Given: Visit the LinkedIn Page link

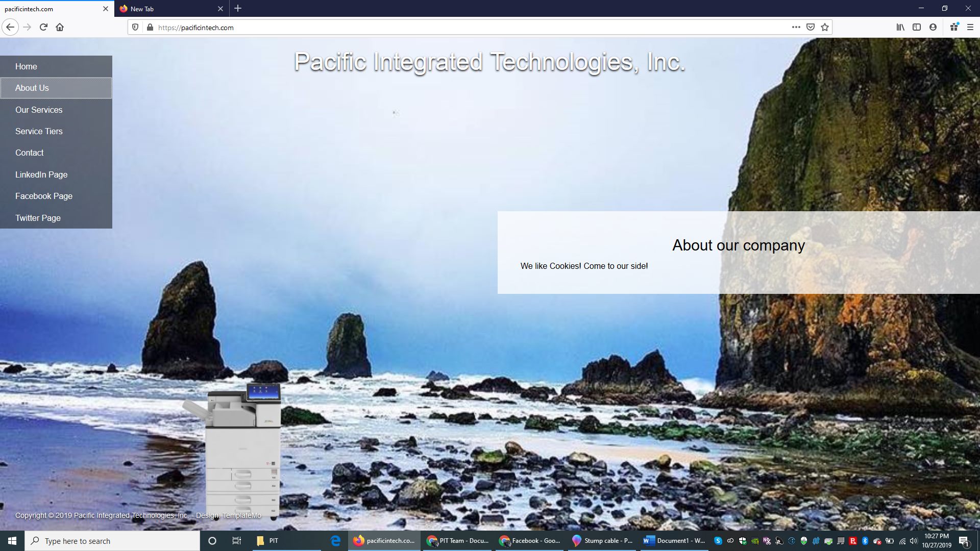Looking at the screenshot, I should tap(56, 174).
